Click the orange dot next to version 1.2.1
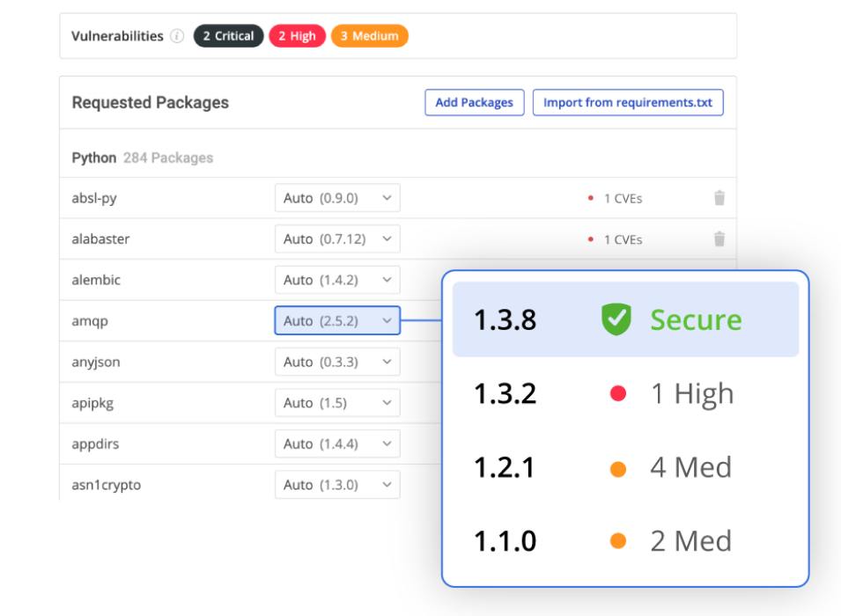Screen dimensions: 841x616 click(618, 467)
